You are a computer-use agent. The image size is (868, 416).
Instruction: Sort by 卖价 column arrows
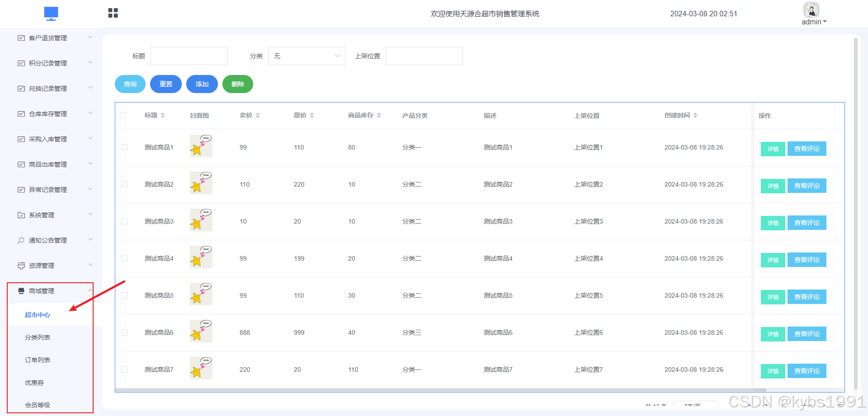pyautogui.click(x=258, y=116)
